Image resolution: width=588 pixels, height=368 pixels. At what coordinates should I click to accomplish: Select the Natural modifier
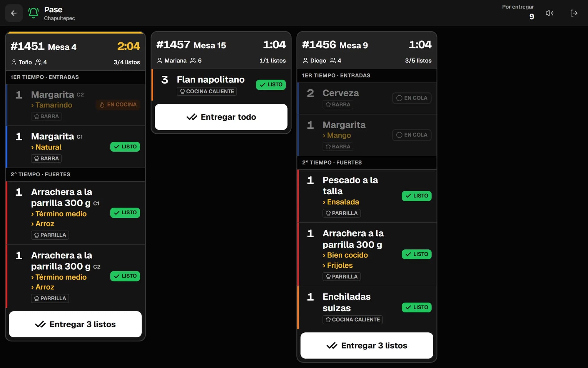pos(46,147)
